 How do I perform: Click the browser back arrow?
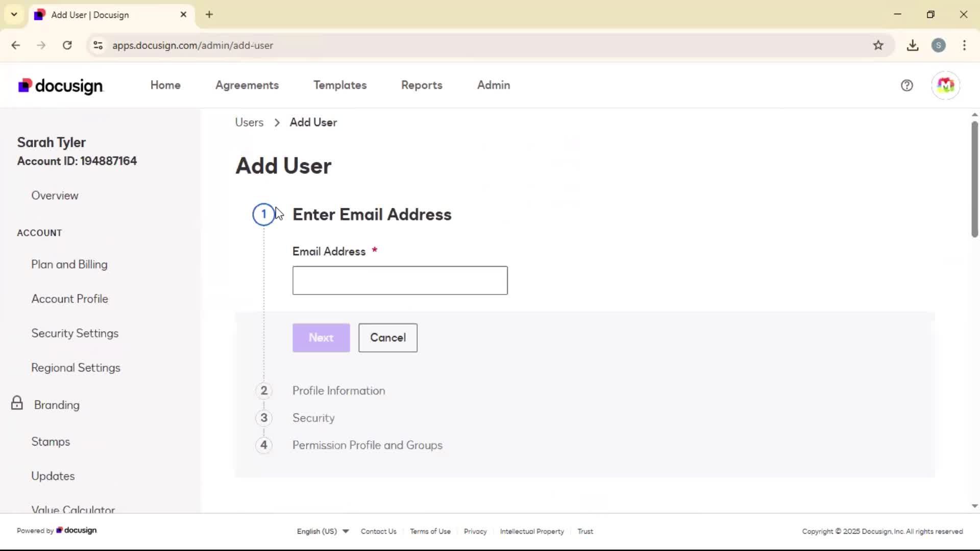16,45
